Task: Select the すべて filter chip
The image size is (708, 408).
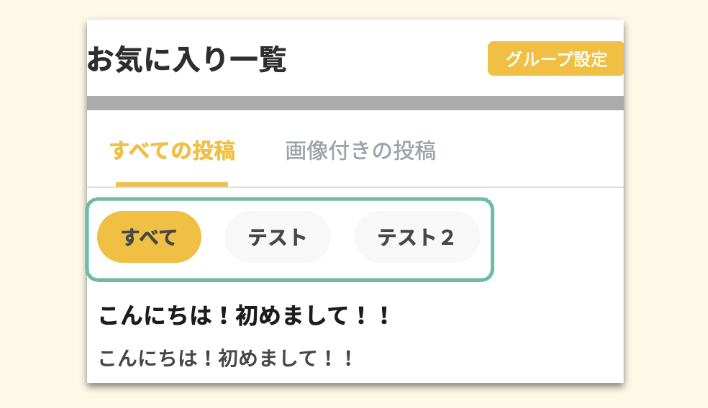Action: click(x=149, y=237)
